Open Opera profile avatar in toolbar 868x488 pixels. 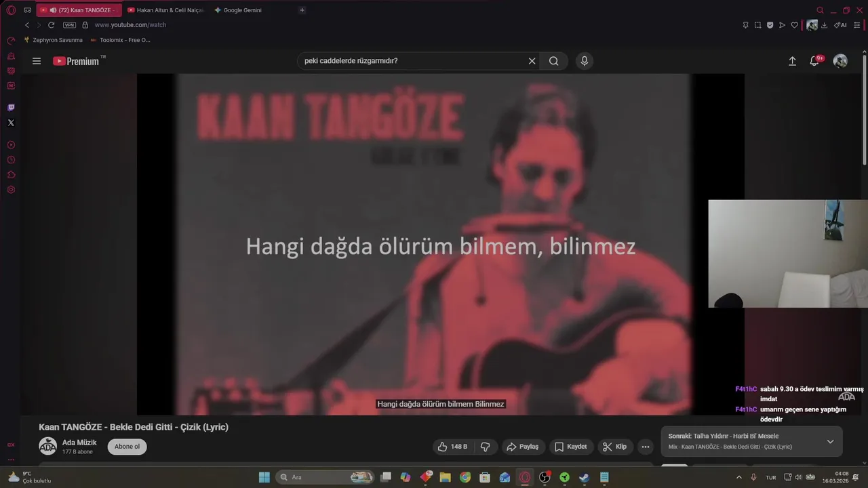[812, 25]
